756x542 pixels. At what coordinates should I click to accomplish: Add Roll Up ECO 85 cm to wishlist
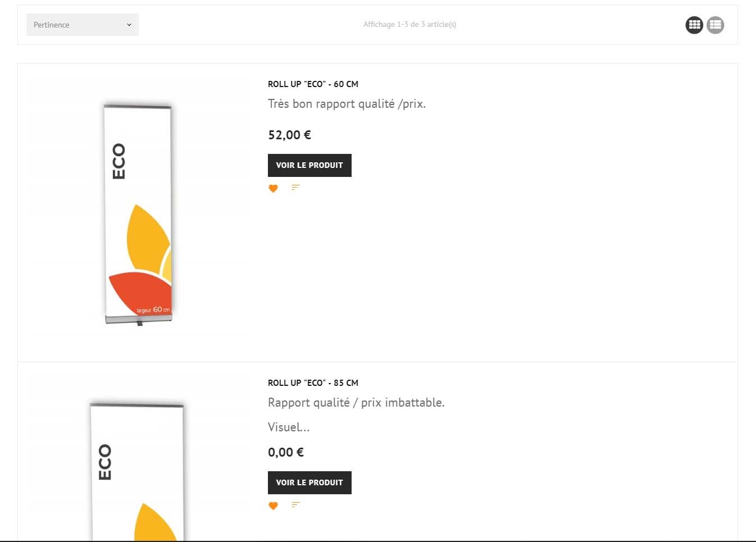click(273, 505)
